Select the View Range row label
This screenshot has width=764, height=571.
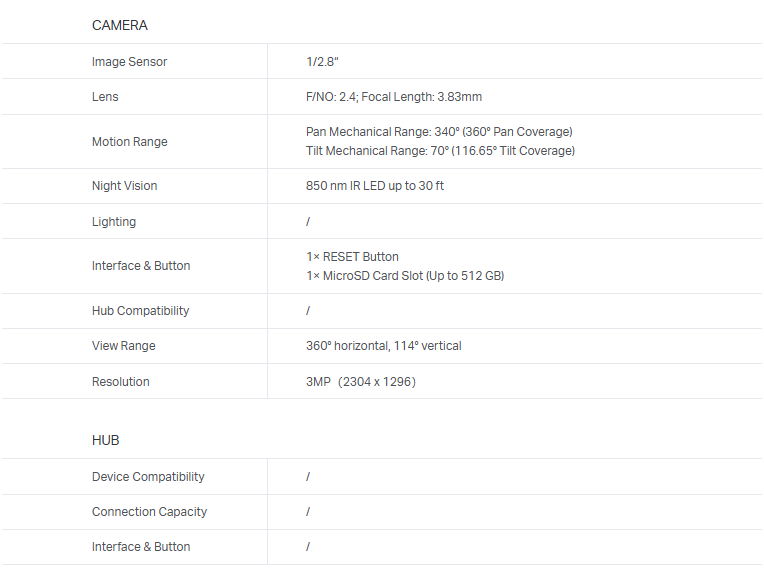click(123, 346)
